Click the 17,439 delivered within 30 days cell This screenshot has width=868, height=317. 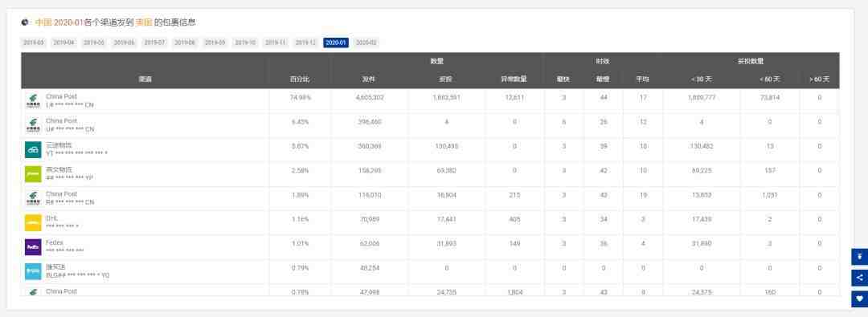click(701, 219)
